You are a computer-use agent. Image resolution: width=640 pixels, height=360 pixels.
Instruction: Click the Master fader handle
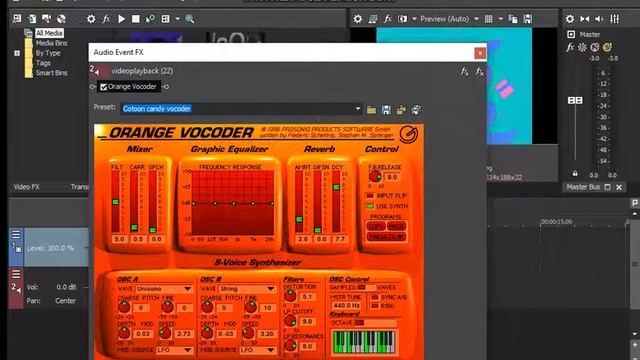pos(575,100)
